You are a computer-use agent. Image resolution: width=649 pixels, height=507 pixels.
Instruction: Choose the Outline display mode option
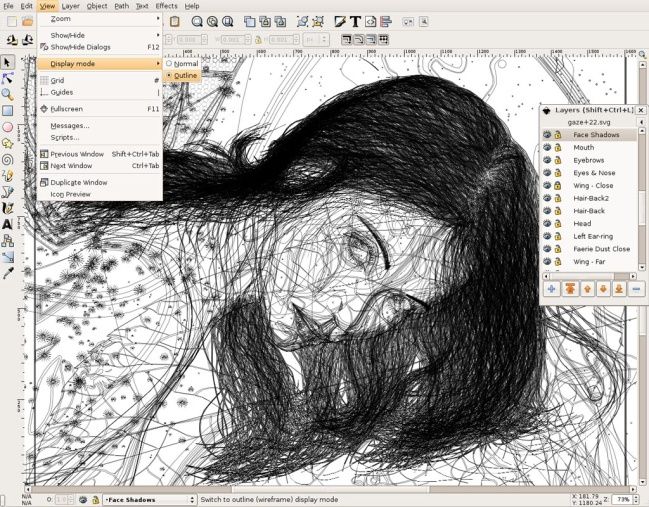(185, 76)
